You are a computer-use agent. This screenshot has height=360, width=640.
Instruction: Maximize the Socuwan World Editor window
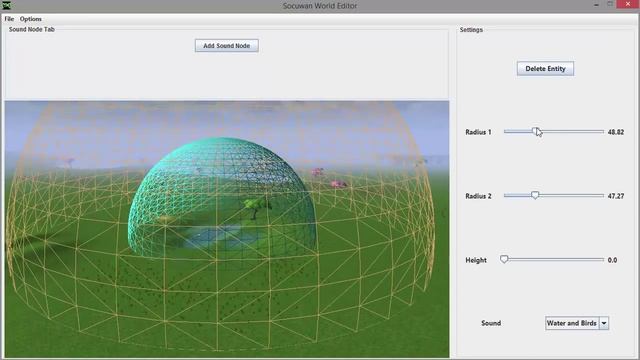tap(610, 4)
